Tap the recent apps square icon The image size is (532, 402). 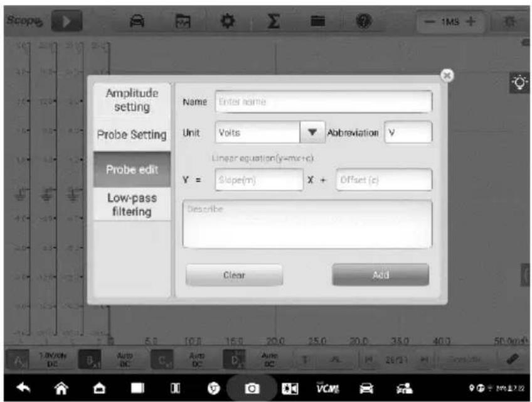click(137, 388)
